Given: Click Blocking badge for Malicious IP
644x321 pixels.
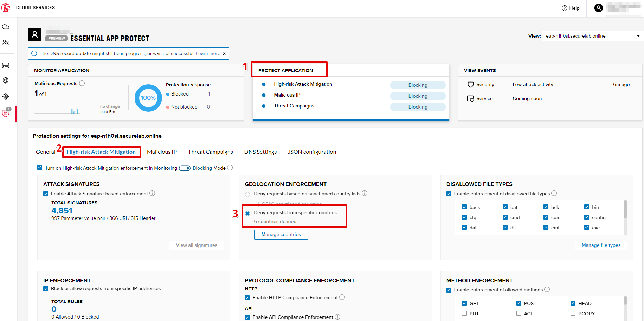Looking at the screenshot, I should [418, 96].
